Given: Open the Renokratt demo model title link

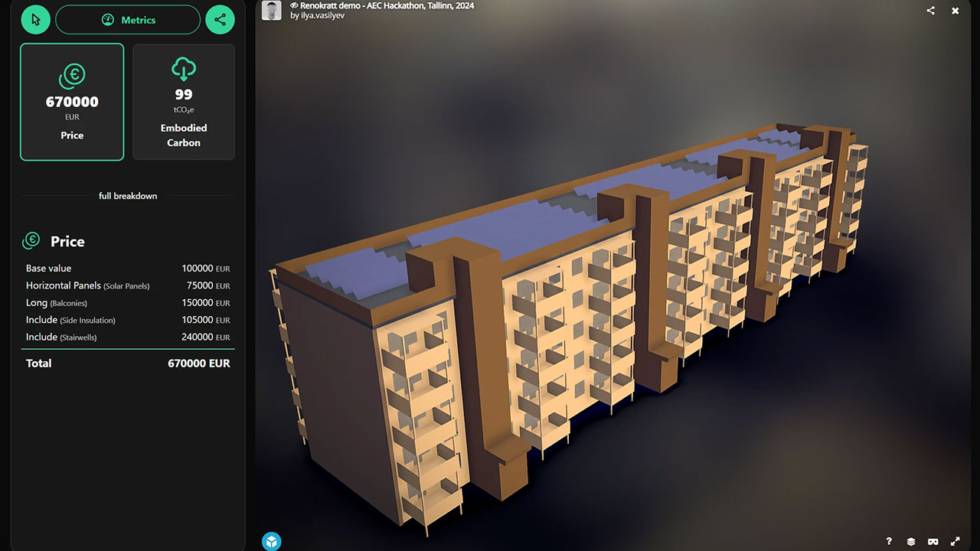Looking at the screenshot, I should [387, 5].
